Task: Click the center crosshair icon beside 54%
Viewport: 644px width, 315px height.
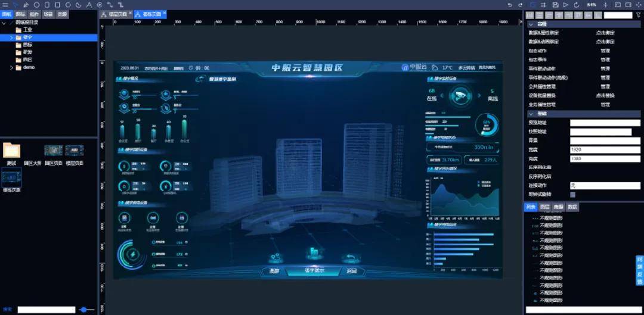Action: click(x=605, y=5)
